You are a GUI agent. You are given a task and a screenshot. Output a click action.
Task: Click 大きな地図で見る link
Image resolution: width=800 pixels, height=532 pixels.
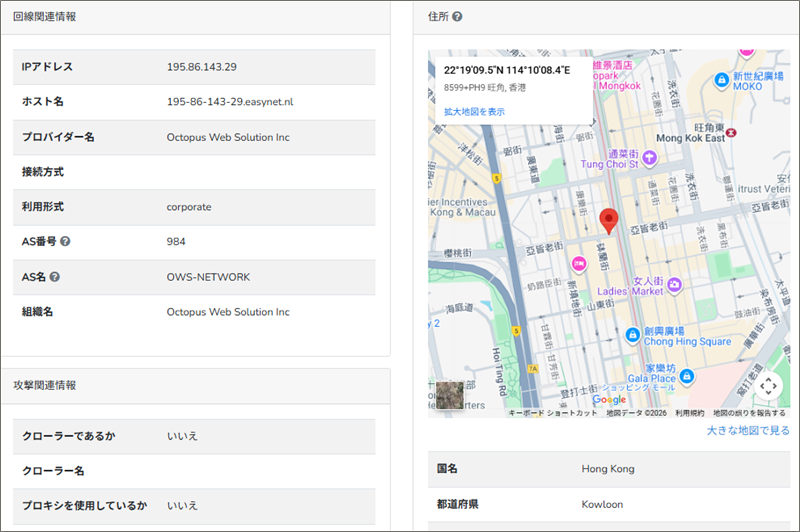tap(747, 431)
